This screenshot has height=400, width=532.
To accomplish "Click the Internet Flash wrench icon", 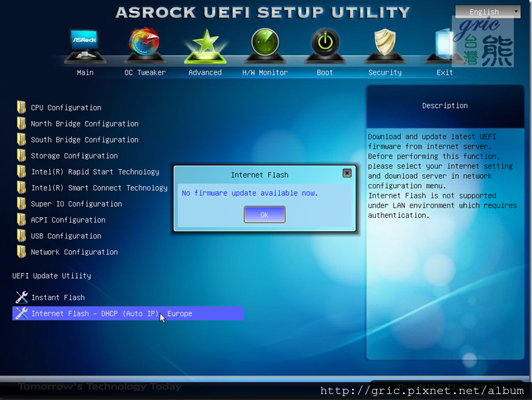I will point(22,313).
